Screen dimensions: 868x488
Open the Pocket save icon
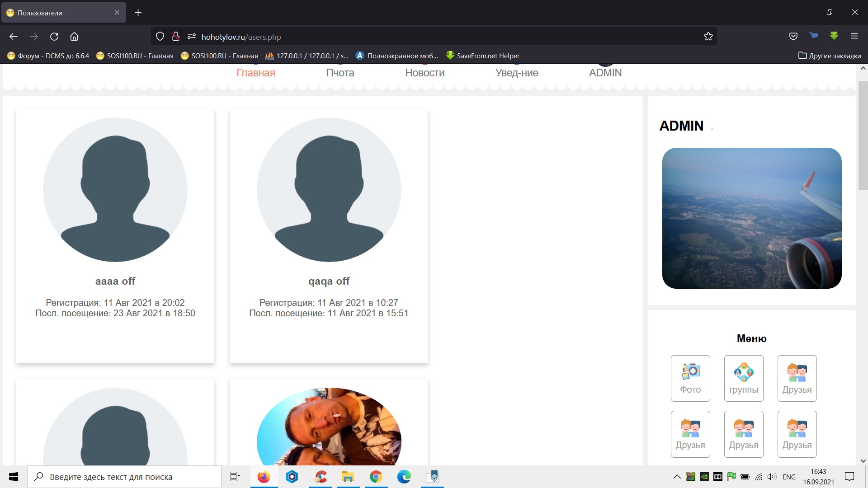793,37
